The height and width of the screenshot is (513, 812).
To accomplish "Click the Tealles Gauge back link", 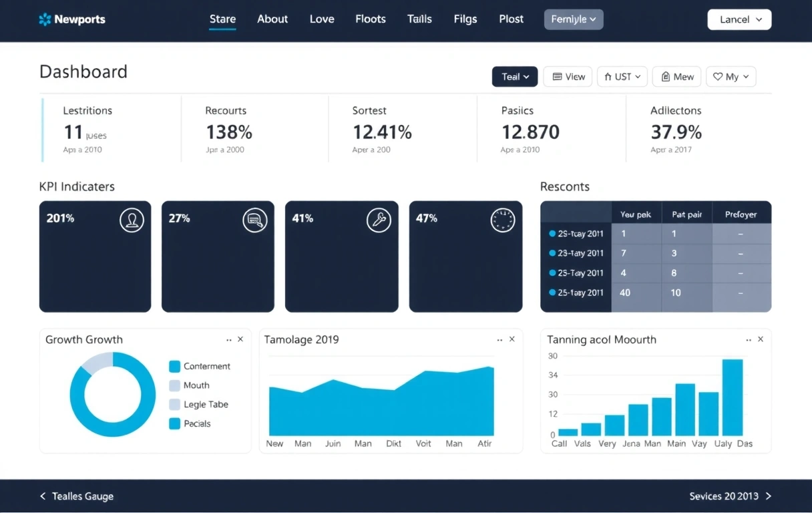I will pos(76,496).
